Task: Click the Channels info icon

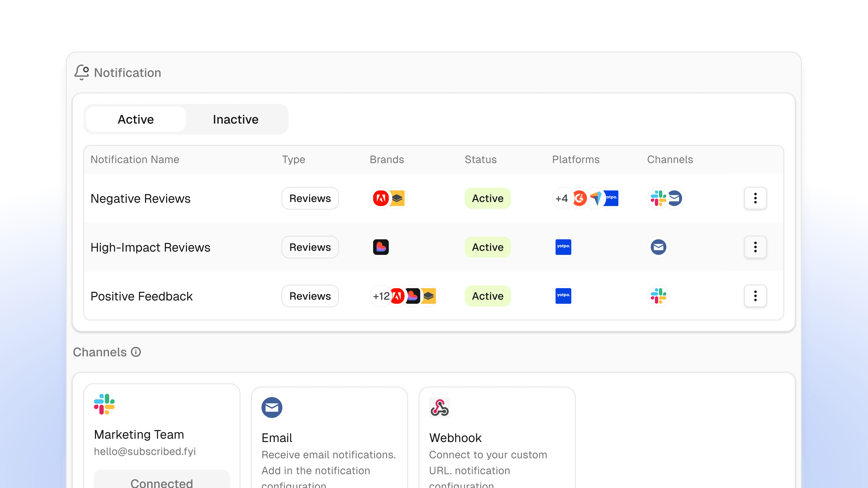Action: tap(136, 352)
